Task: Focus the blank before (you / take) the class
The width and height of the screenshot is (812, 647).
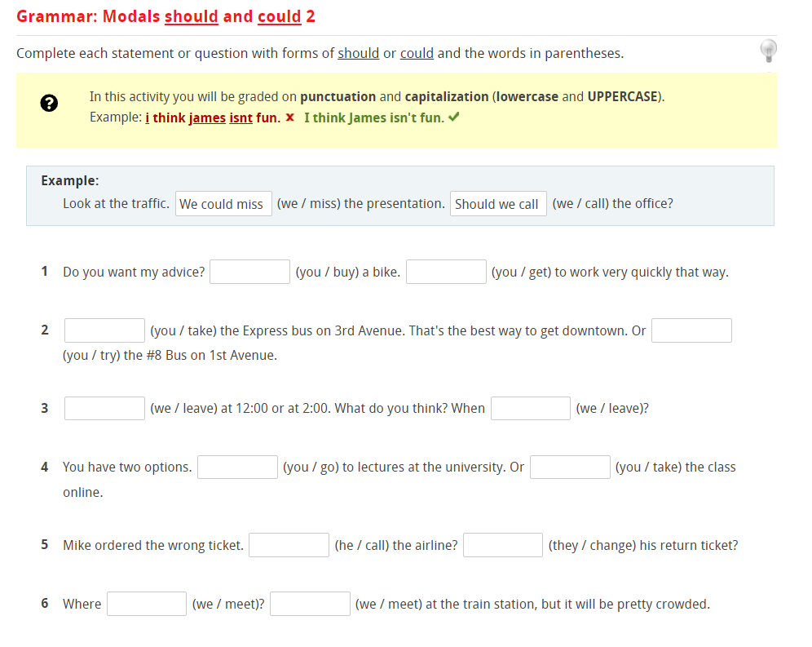Action: point(570,467)
